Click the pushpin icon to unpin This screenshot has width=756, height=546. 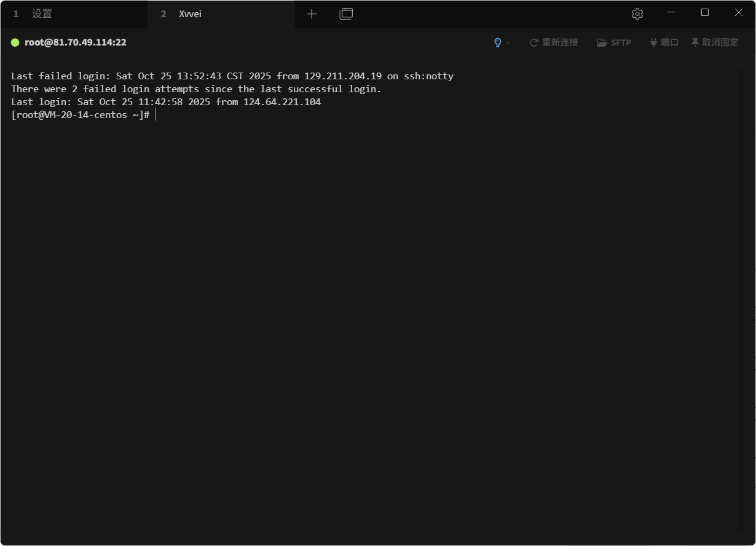pyautogui.click(x=695, y=42)
